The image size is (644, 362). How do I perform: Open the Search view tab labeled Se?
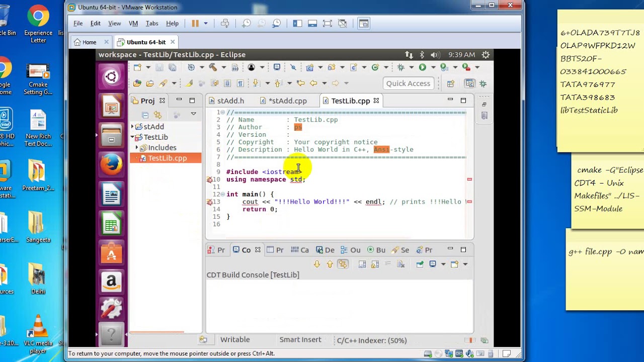point(399,250)
